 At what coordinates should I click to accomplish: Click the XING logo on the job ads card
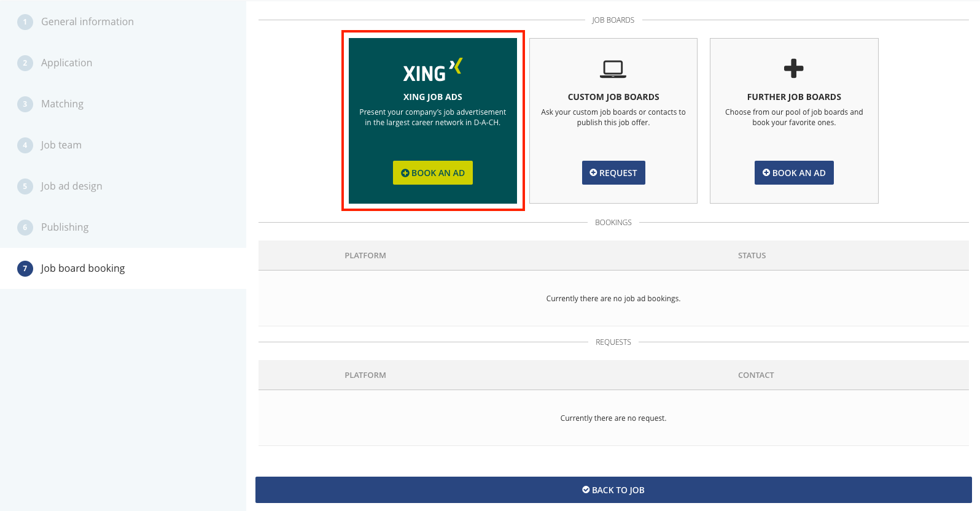click(x=433, y=71)
